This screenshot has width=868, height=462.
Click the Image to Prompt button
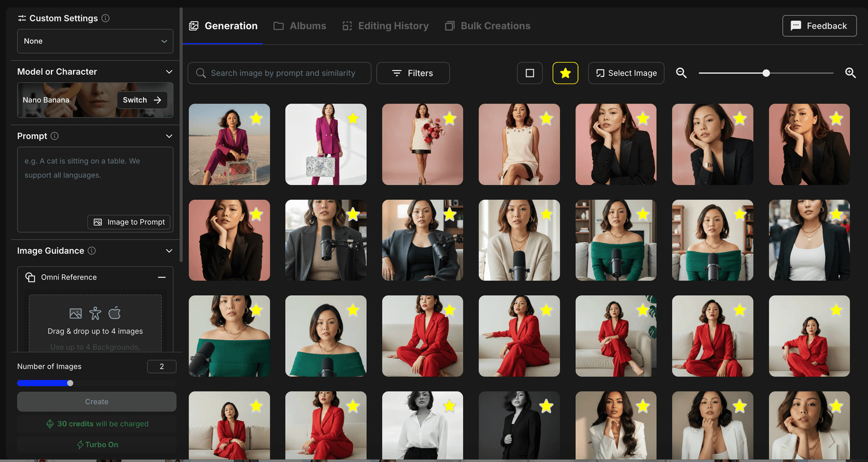[x=130, y=222]
